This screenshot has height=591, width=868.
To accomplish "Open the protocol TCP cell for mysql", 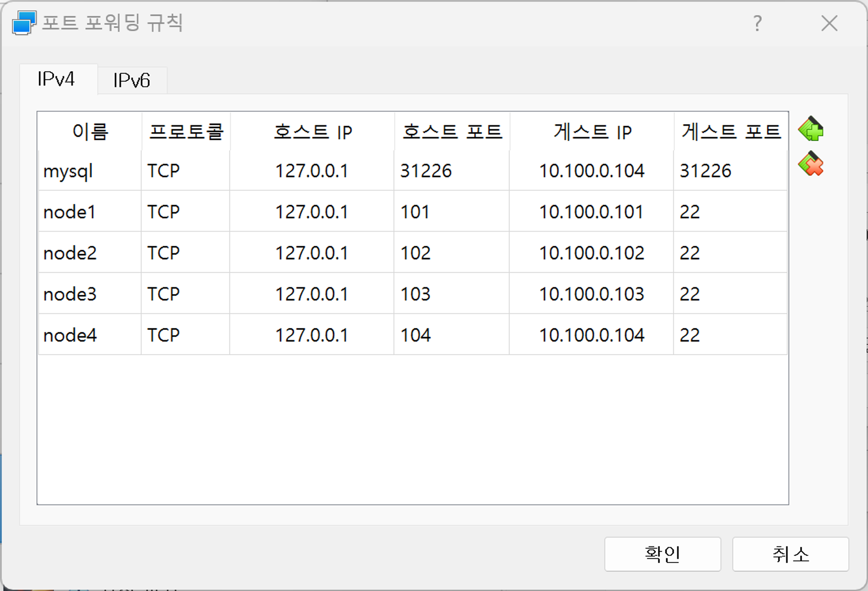I will (164, 171).
